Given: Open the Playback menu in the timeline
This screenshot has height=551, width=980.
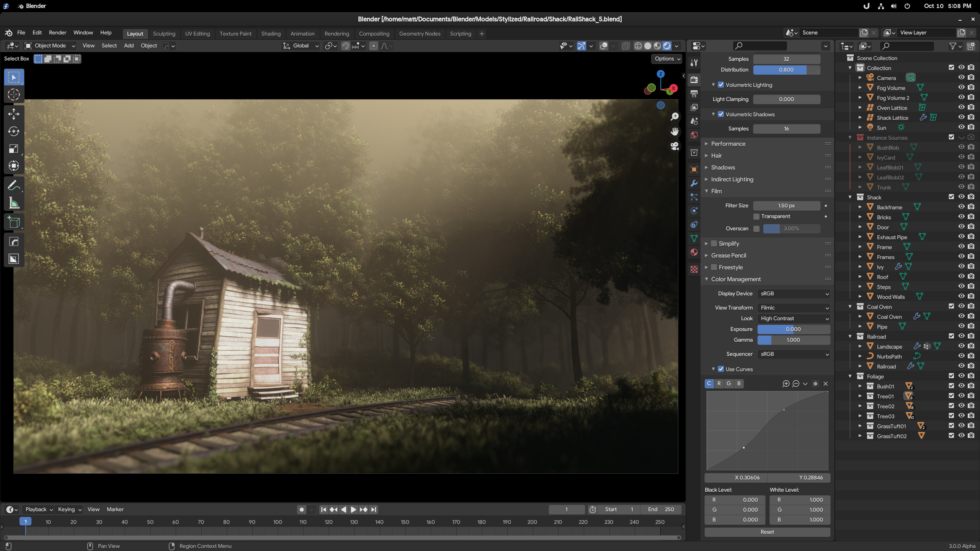Looking at the screenshot, I should tap(39, 510).
